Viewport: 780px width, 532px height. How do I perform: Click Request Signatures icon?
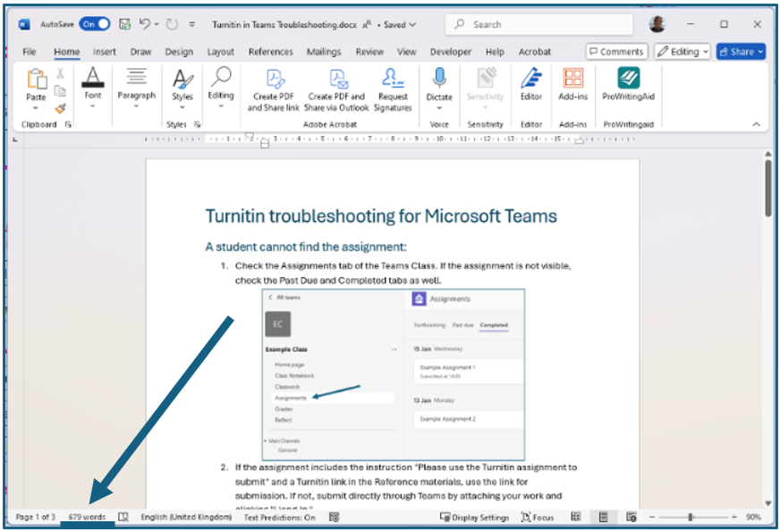pos(393,90)
